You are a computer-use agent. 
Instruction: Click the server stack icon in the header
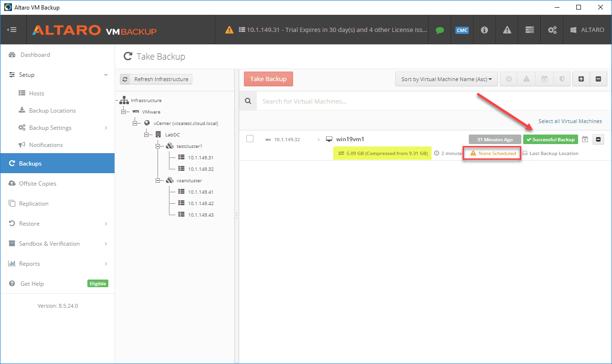[529, 30]
